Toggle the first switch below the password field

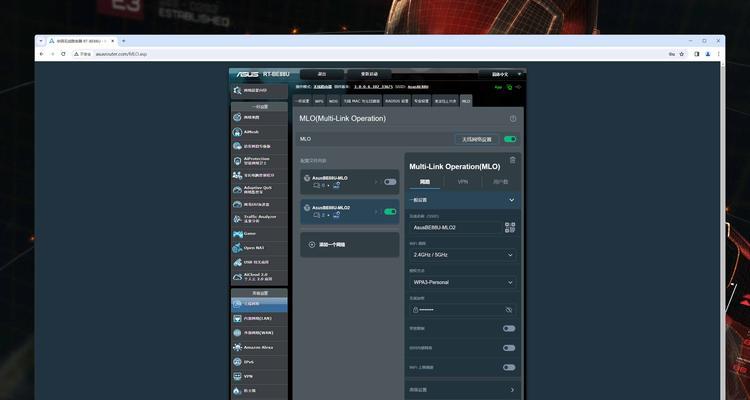click(x=509, y=329)
